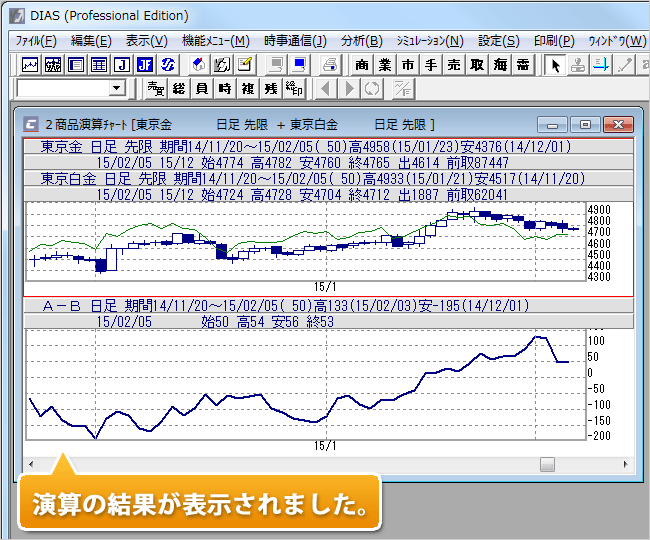The width and height of the screenshot is (650, 540).
Task: Toggle the 複 button in second toolbar
Action: pos(248,89)
